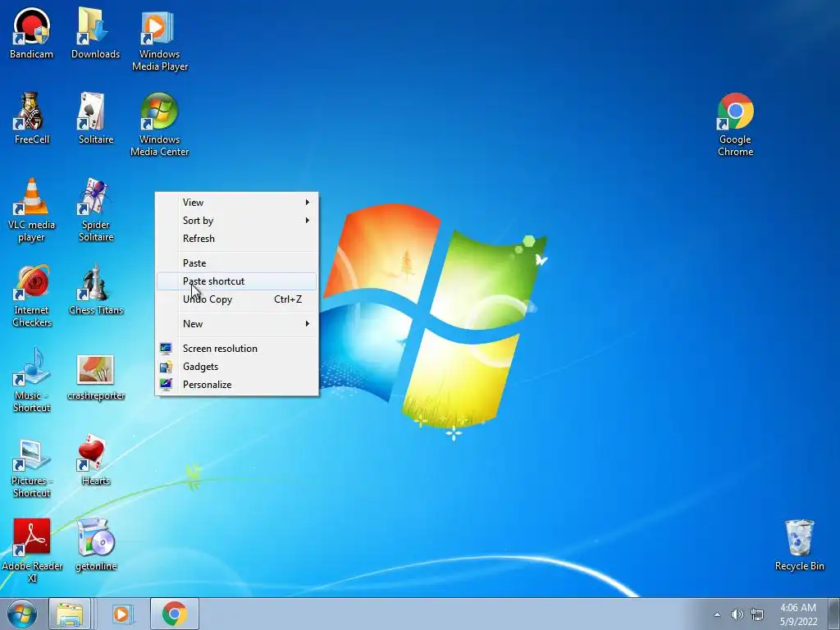Expand the Sort by submenu
The height and width of the screenshot is (630, 840).
point(237,221)
